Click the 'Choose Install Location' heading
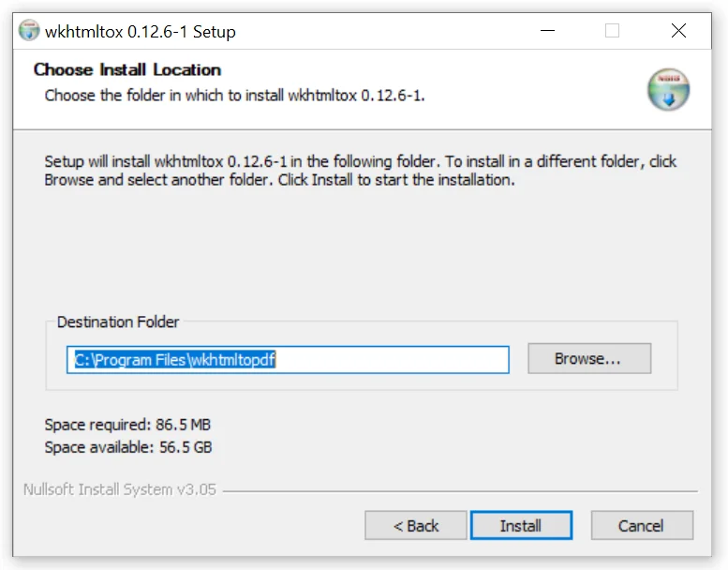 click(x=127, y=69)
